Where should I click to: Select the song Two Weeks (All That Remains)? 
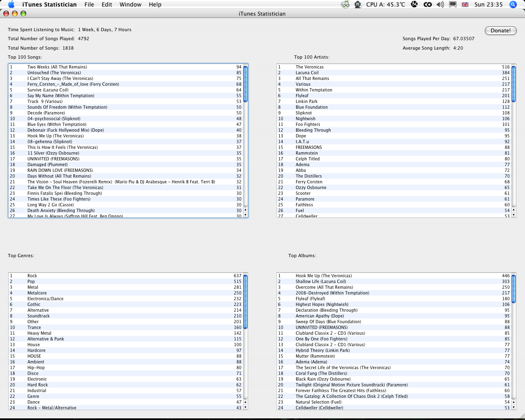(x=126, y=67)
